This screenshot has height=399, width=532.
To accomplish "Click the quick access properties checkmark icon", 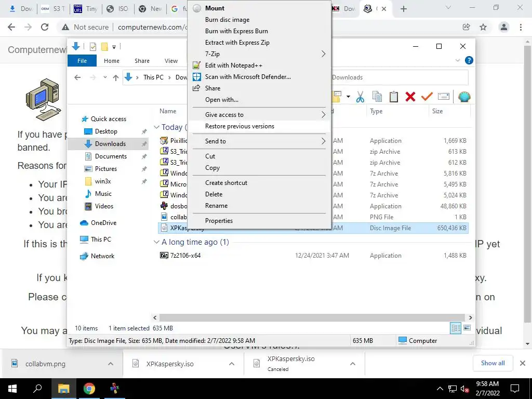I will click(92, 47).
